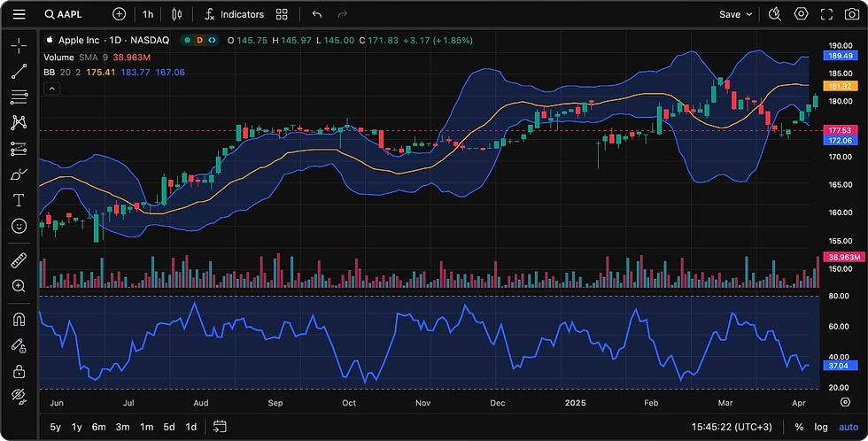
Task: Click the Save button
Action: point(730,14)
